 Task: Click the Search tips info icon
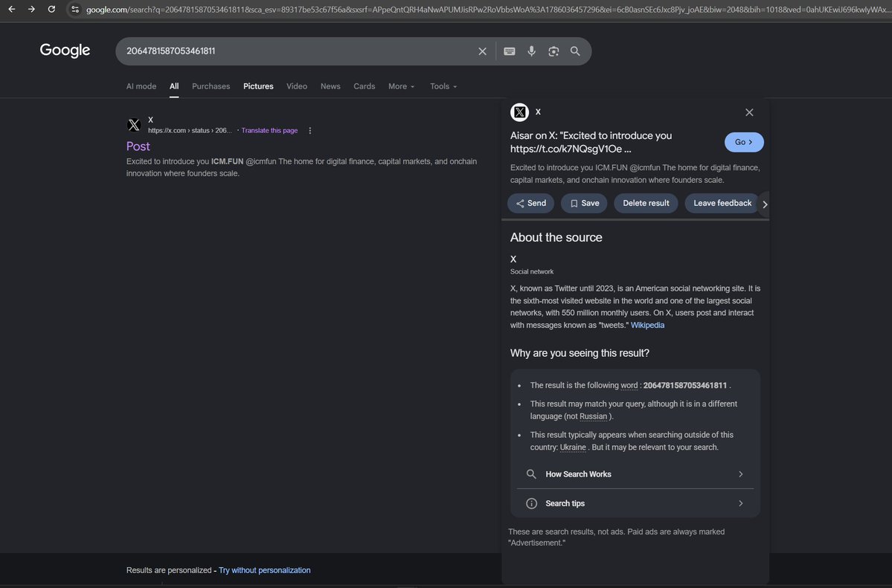[x=531, y=503]
